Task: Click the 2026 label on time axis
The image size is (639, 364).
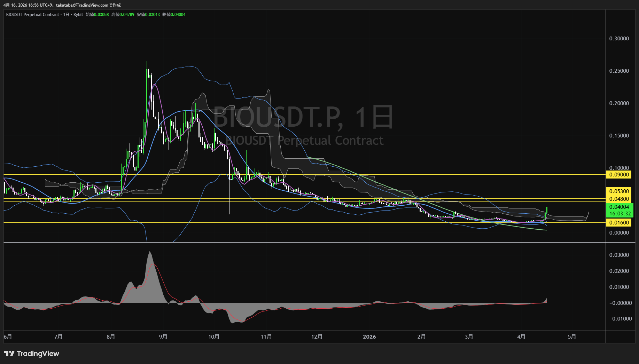Action: pos(369,337)
